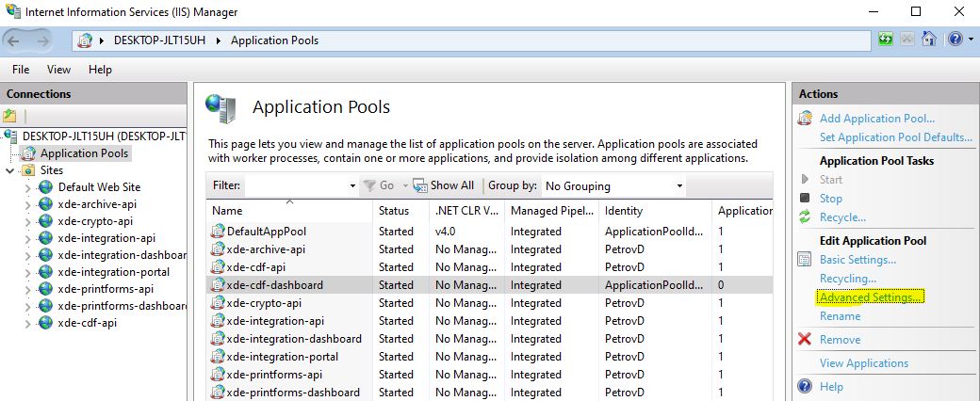Open the Help menu
980x401 pixels.
100,70
